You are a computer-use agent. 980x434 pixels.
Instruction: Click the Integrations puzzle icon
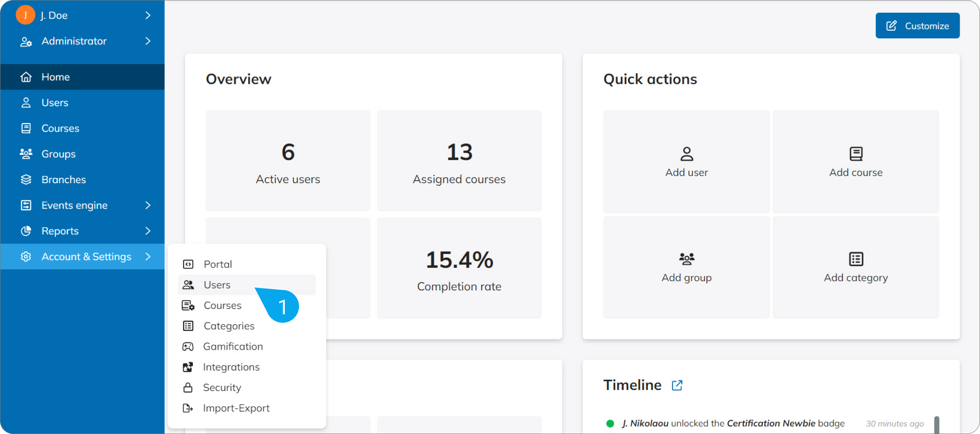pyautogui.click(x=188, y=367)
